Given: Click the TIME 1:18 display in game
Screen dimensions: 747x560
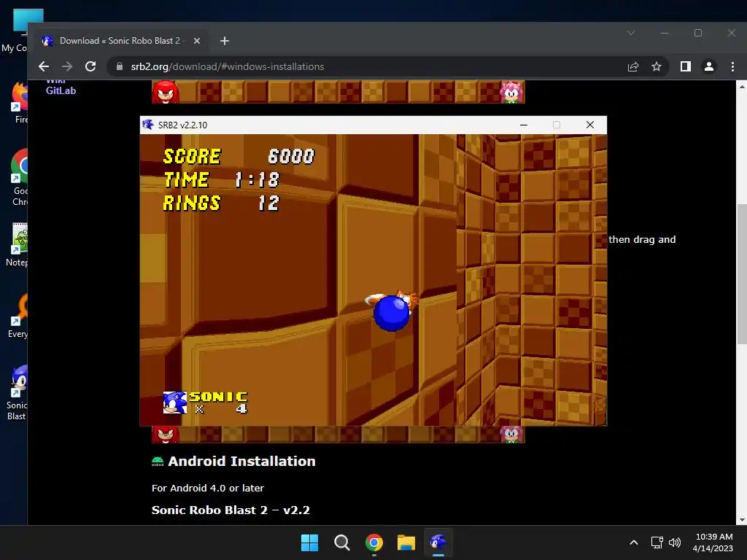Looking at the screenshot, I should 222,179.
